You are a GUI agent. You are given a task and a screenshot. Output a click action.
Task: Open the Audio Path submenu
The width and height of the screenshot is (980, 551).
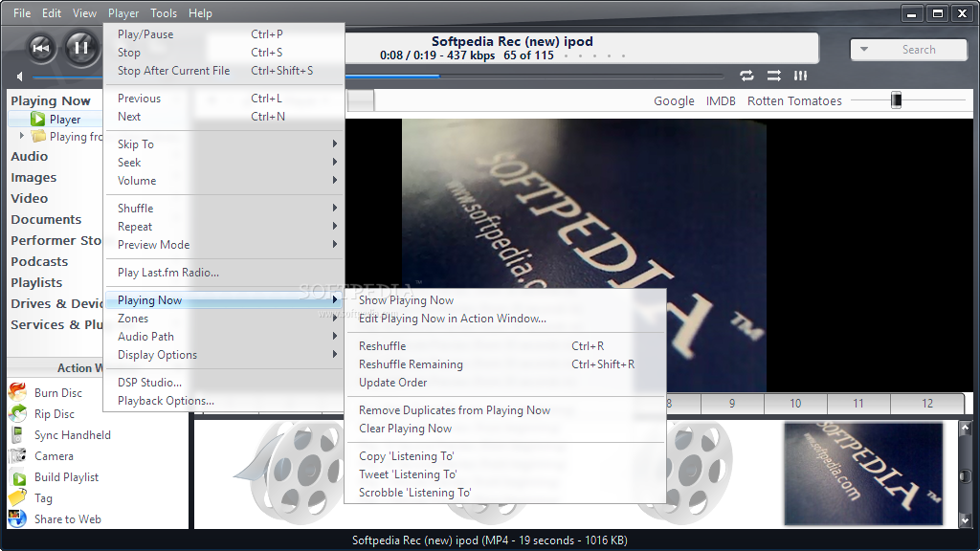click(x=225, y=336)
